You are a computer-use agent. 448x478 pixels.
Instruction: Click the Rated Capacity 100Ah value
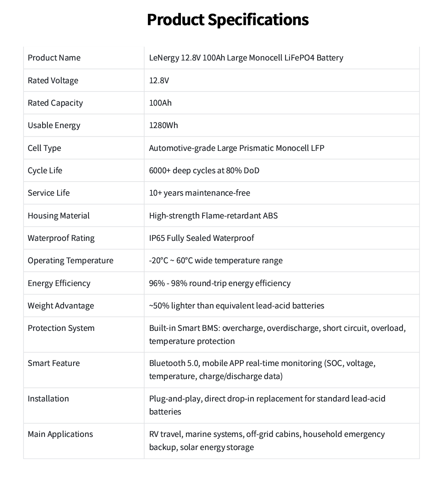(x=160, y=103)
